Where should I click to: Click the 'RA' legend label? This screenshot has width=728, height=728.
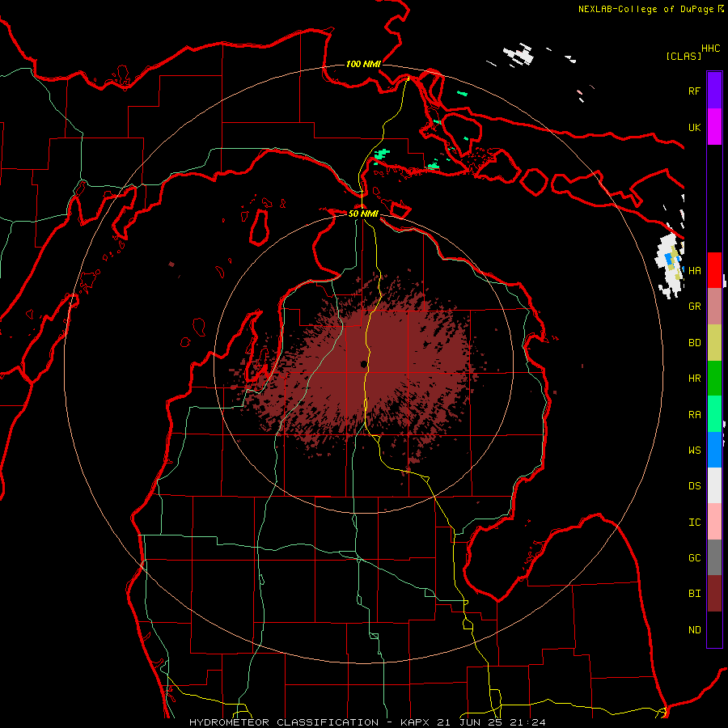[x=694, y=415]
